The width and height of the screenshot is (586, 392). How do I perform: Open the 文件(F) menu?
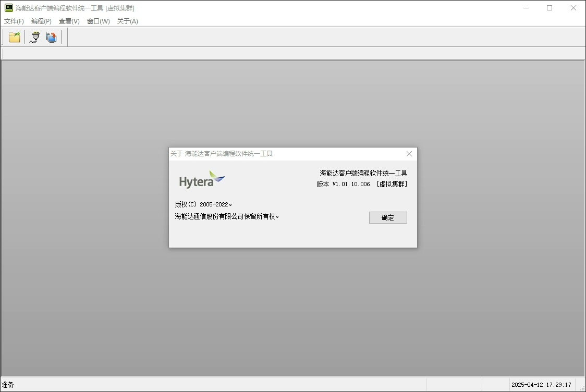[x=14, y=21]
